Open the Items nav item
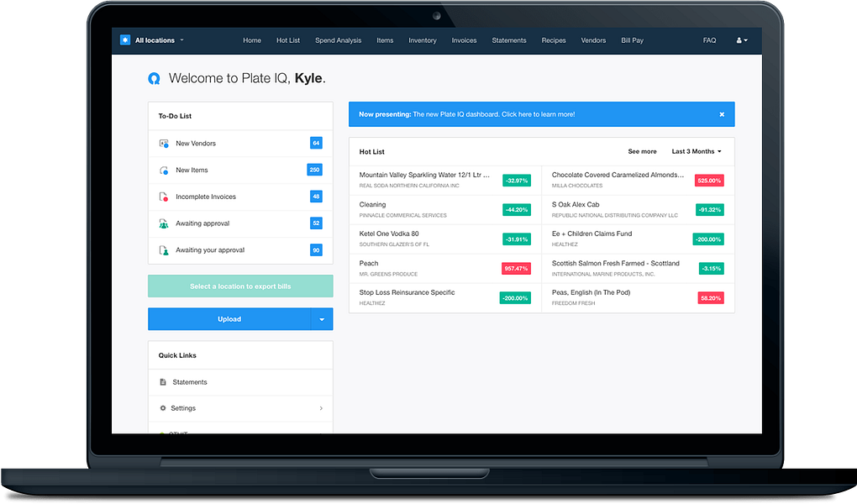This screenshot has height=504, width=857. pos(385,40)
